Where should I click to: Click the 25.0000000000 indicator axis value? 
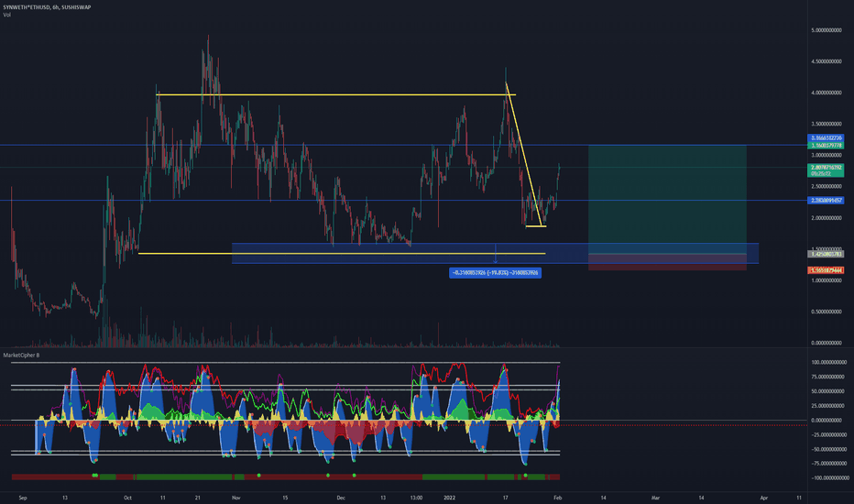829,406
